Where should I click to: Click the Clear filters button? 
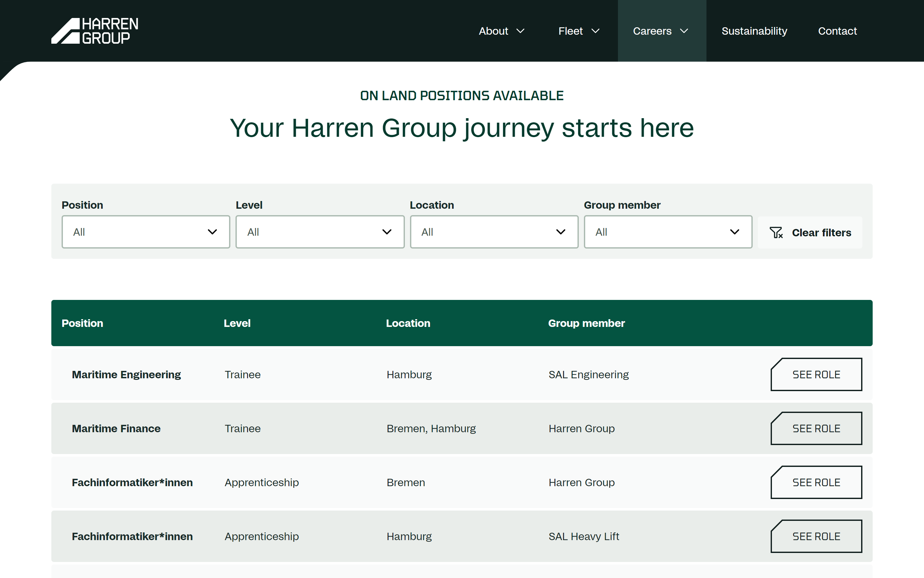point(810,232)
